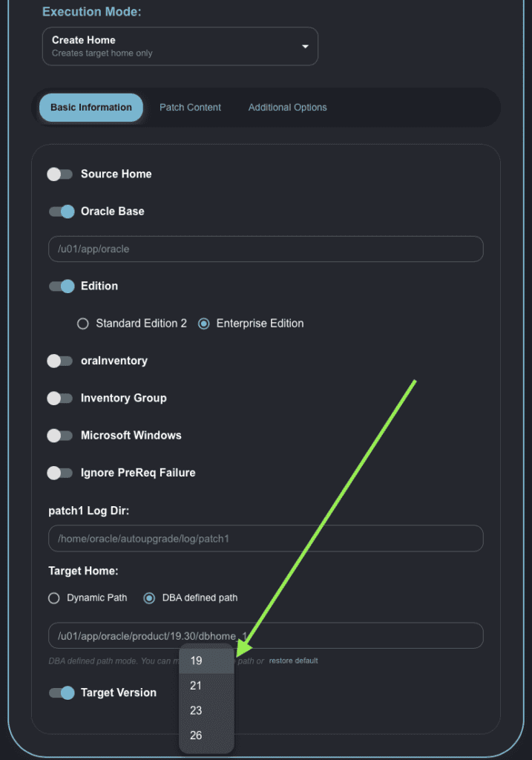Focus the patch1 Log Dir field
The image size is (532, 760).
[x=266, y=539]
